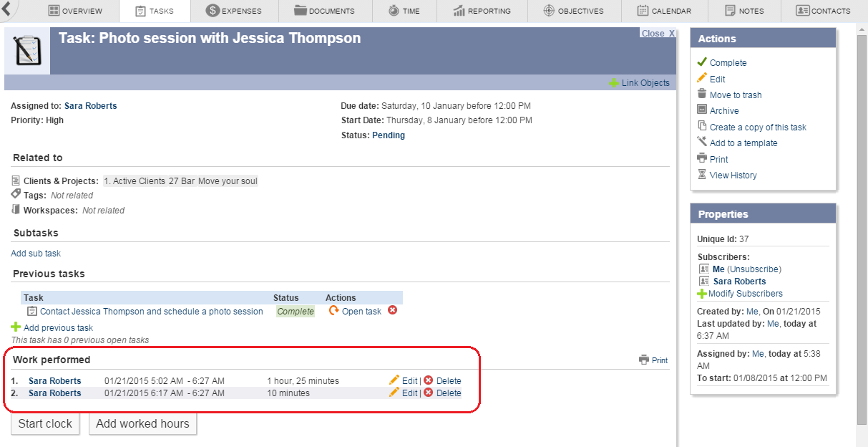Delete the 10 minutes work entry
The height and width of the screenshot is (447, 868).
coord(448,393)
